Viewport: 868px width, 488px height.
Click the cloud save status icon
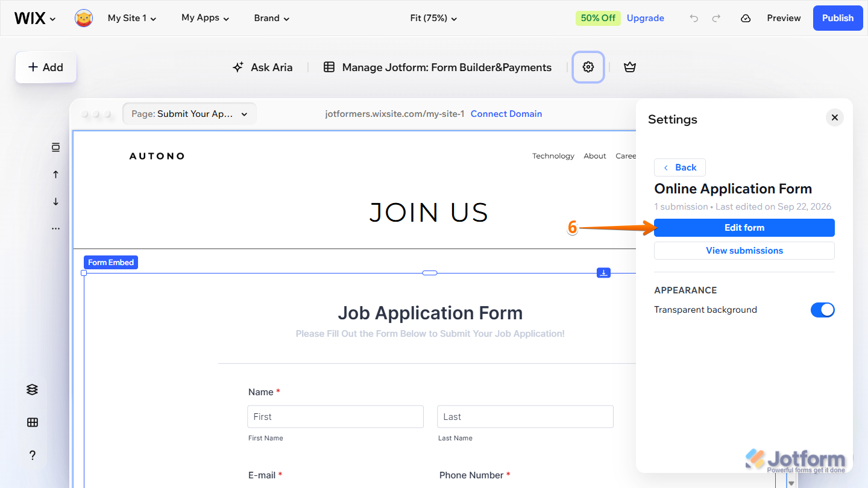click(x=746, y=18)
